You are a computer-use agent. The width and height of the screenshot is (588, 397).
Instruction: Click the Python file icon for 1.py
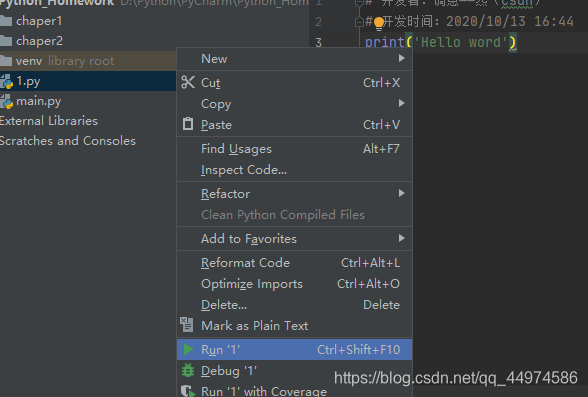pyautogui.click(x=6, y=81)
